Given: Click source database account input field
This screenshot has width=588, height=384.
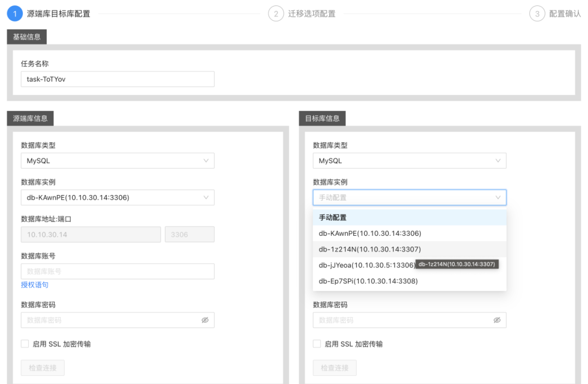Looking at the screenshot, I should tap(118, 271).
